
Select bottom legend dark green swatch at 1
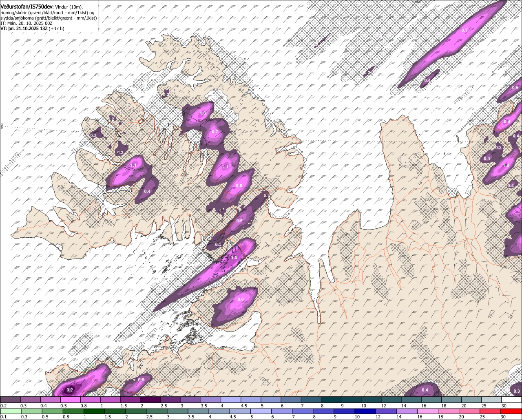[x=94, y=411]
